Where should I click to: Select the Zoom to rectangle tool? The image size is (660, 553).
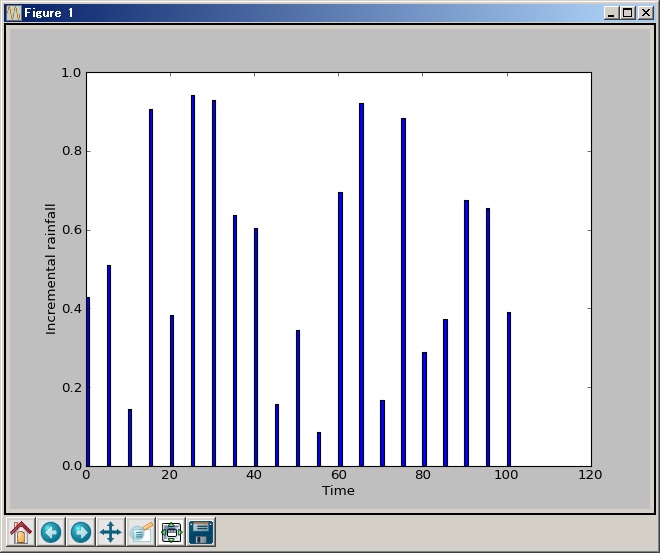141,532
